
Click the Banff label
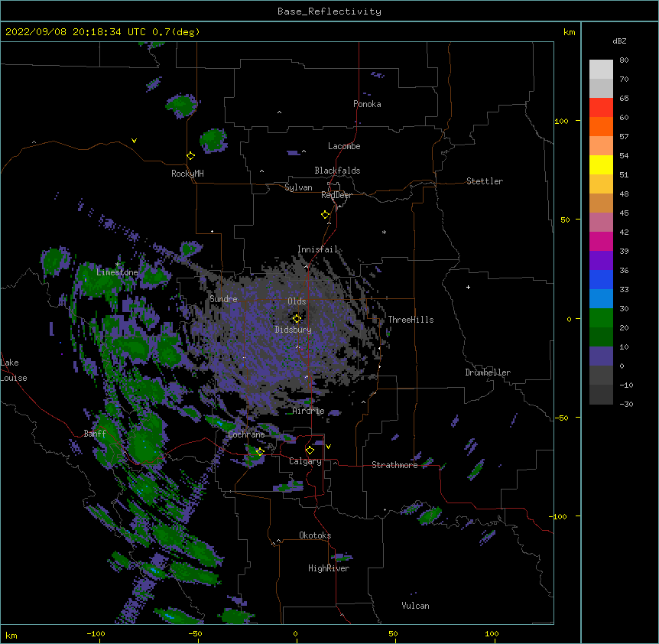[x=95, y=434]
